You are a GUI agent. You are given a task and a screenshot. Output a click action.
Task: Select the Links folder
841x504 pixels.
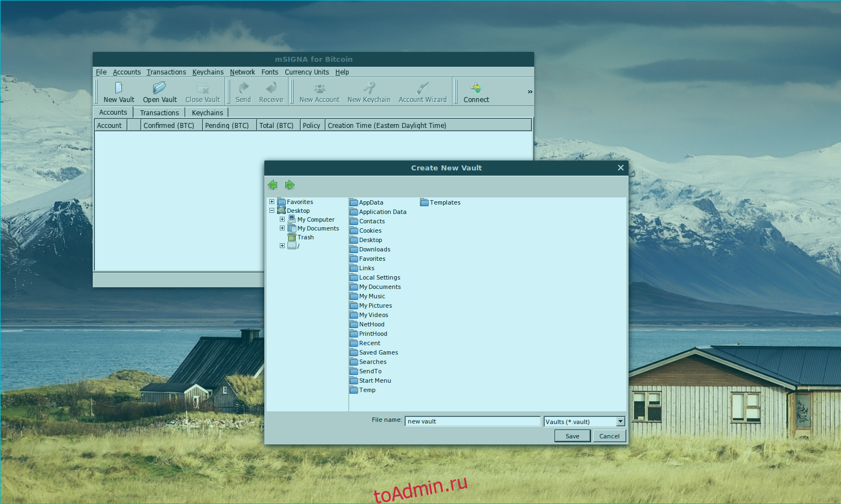(x=362, y=268)
